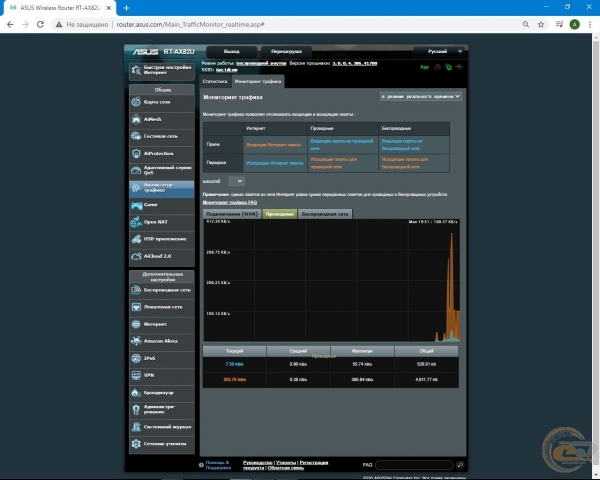The height and width of the screenshot is (480, 600).
Task: Click the Quick Internet Setup wizard icon
Action: pos(136,70)
